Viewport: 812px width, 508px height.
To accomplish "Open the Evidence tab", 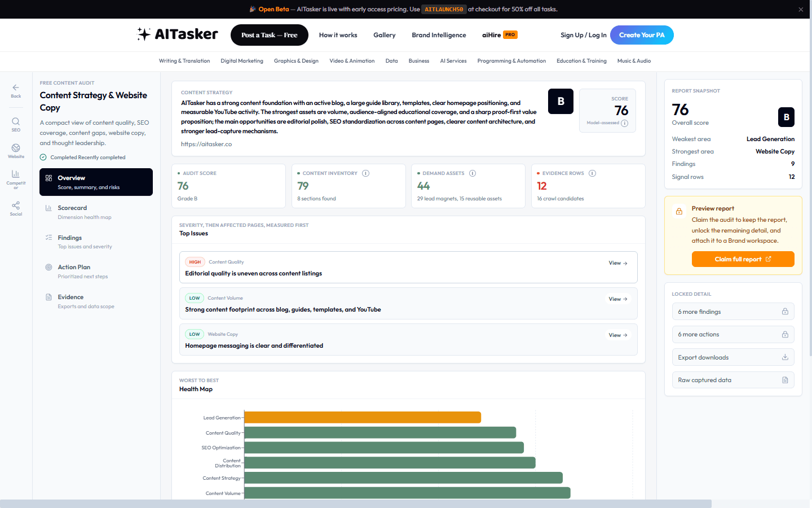I will tap(96, 301).
